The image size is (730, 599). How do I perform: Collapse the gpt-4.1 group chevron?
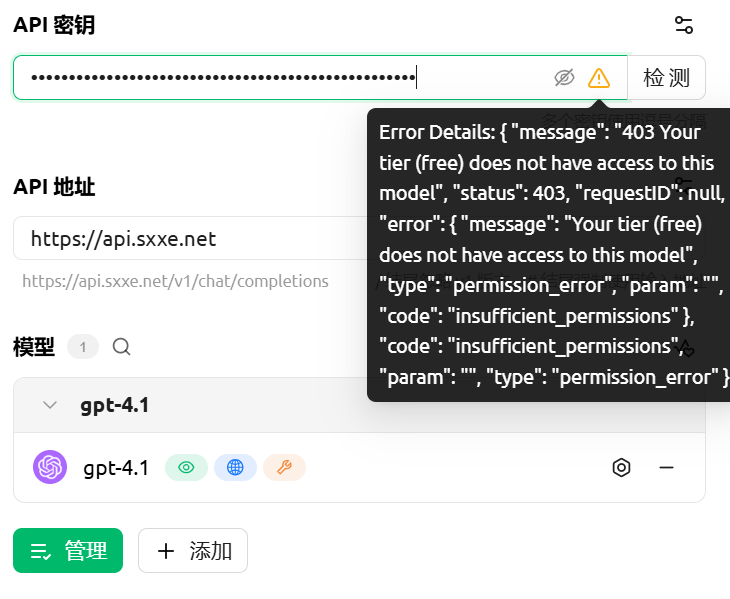pyautogui.click(x=50, y=405)
